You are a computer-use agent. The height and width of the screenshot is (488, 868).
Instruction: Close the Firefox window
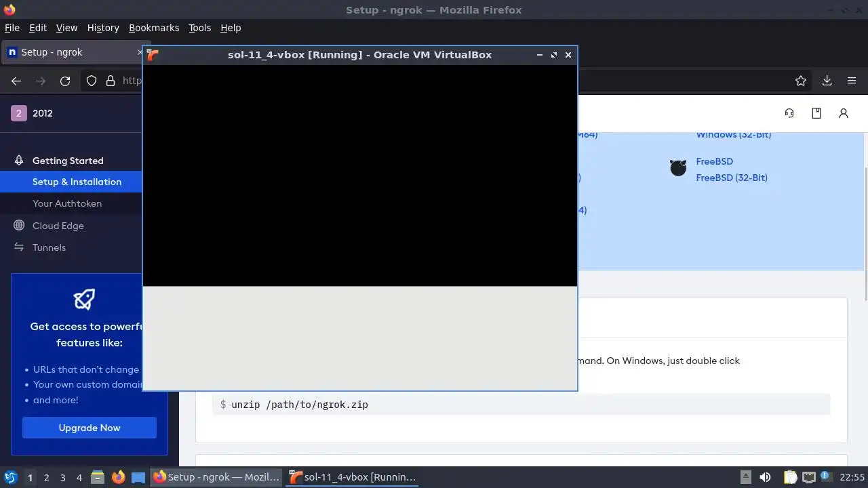[860, 9]
